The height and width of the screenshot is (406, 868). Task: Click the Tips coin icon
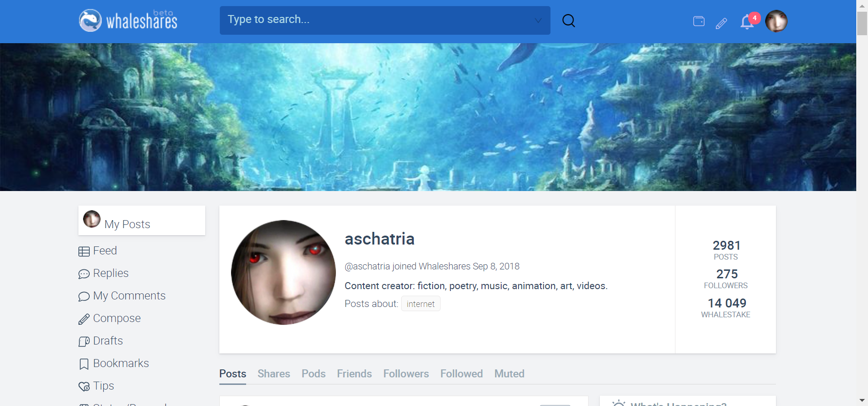[84, 387]
